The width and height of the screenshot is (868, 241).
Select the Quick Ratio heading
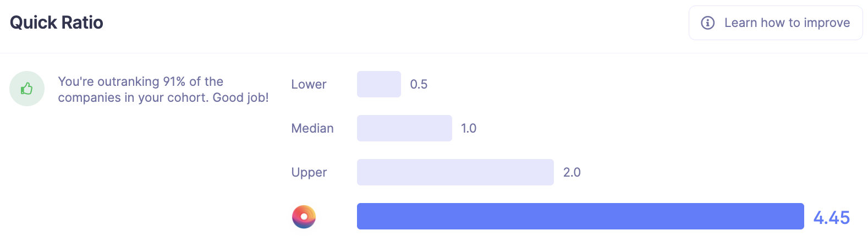[x=57, y=23]
